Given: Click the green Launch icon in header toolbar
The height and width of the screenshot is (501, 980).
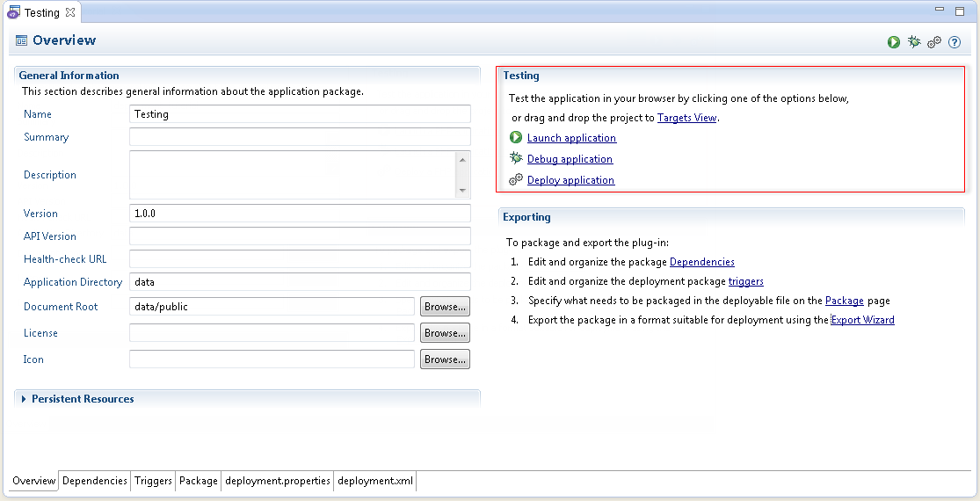Looking at the screenshot, I should click(x=894, y=42).
